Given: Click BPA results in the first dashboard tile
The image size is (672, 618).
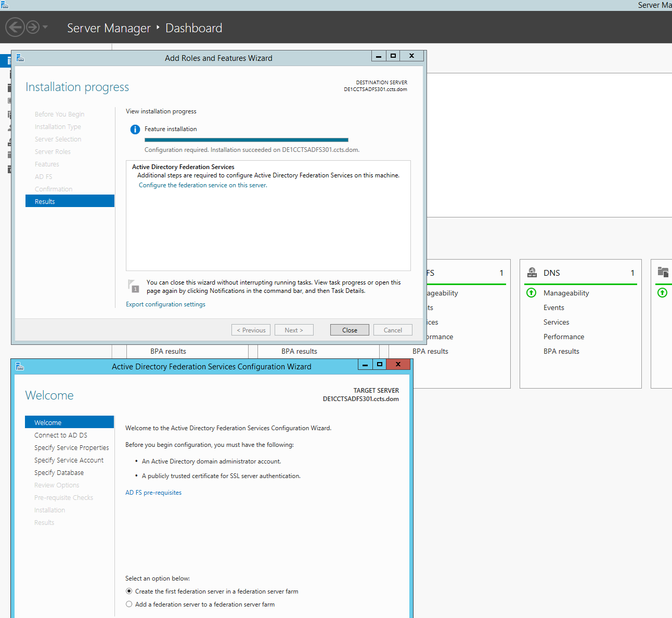Looking at the screenshot, I should (168, 351).
